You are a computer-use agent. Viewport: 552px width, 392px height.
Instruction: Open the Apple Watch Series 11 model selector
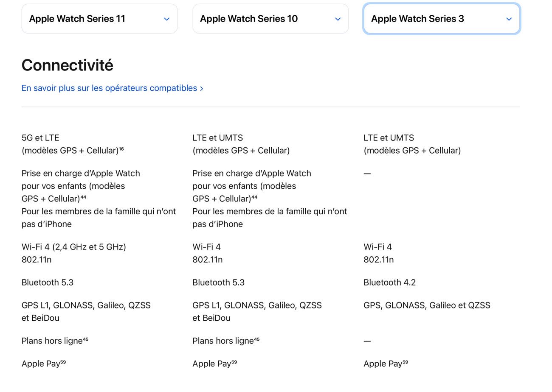pos(99,19)
